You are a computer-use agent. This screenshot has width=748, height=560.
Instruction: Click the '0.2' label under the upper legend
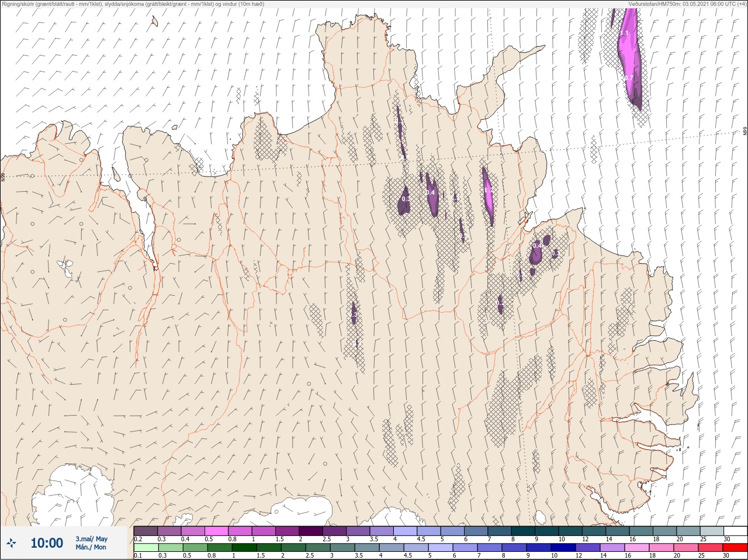138,539
